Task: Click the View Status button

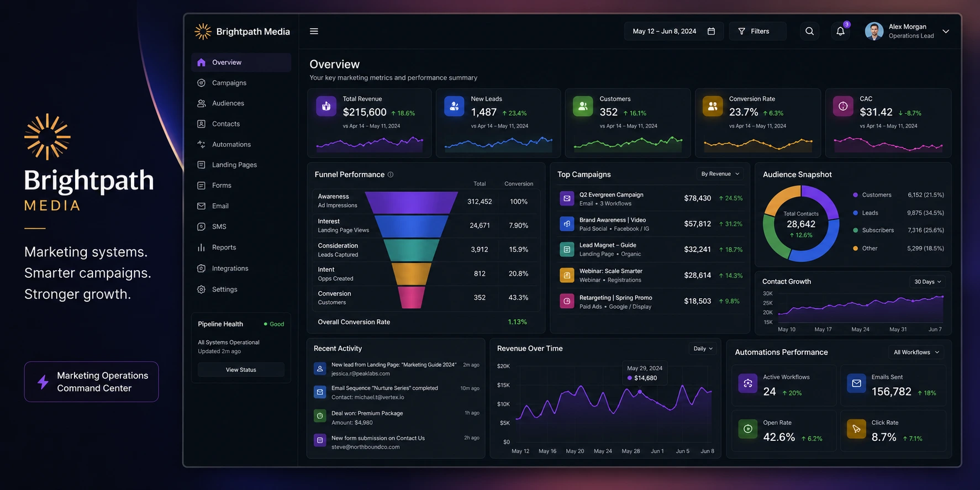Action: [x=241, y=370]
